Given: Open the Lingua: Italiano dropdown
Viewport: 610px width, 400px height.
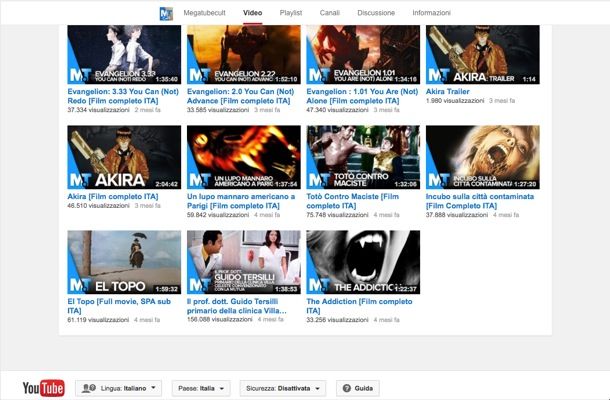Looking at the screenshot, I should [x=119, y=388].
